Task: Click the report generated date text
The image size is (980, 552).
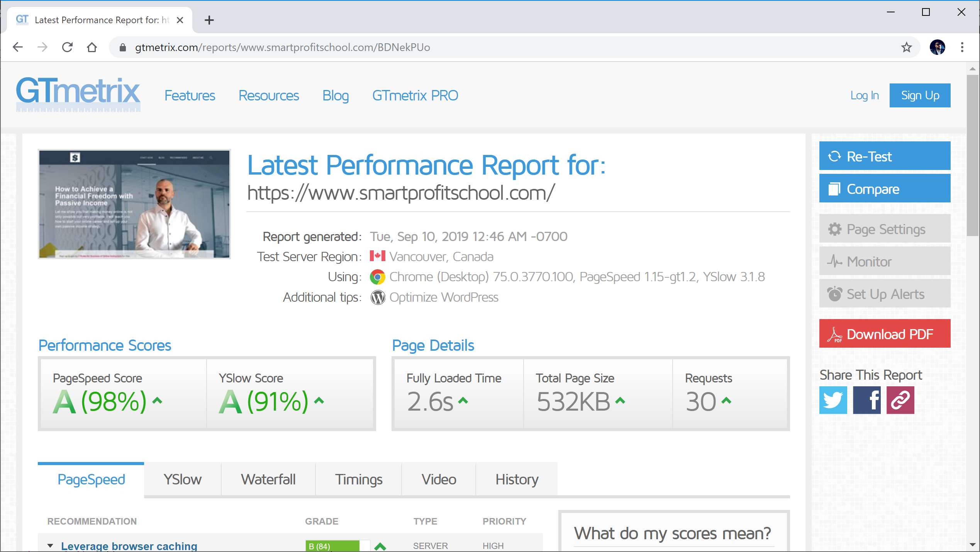Action: (468, 236)
